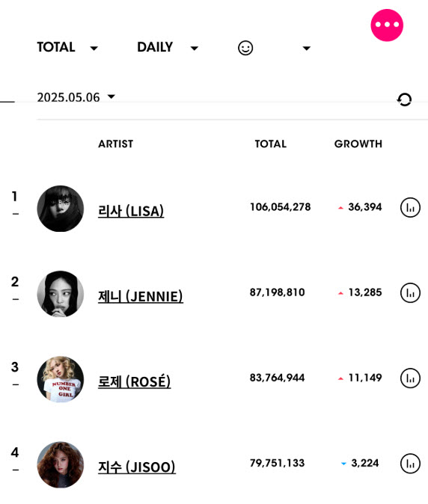Click LISA's profile thumbnail

61,209
